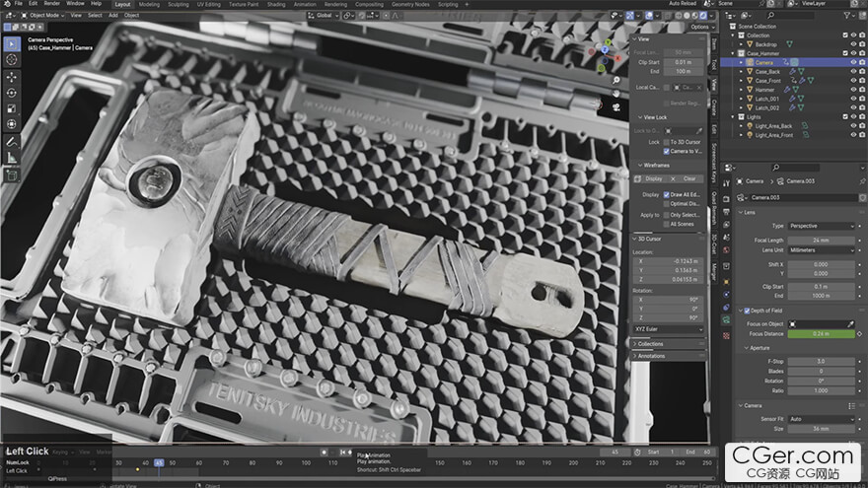Uncheck the Lights collection checkbox

click(844, 117)
